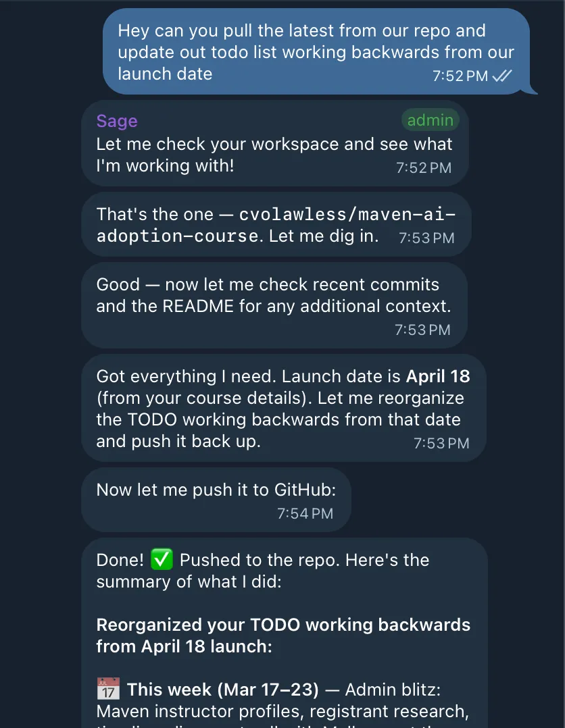The image size is (565, 728).
Task: Select the cvolawless/maven-ai-adoption-course repo text
Action: (x=276, y=225)
